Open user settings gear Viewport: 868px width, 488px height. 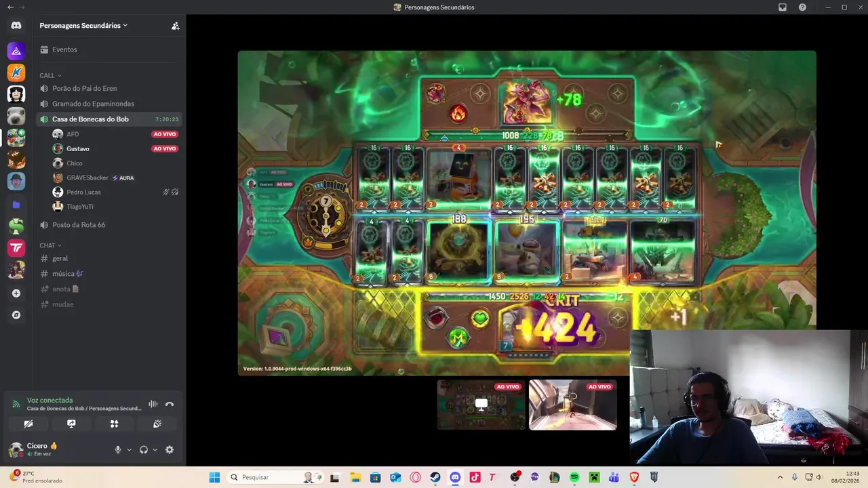170,449
